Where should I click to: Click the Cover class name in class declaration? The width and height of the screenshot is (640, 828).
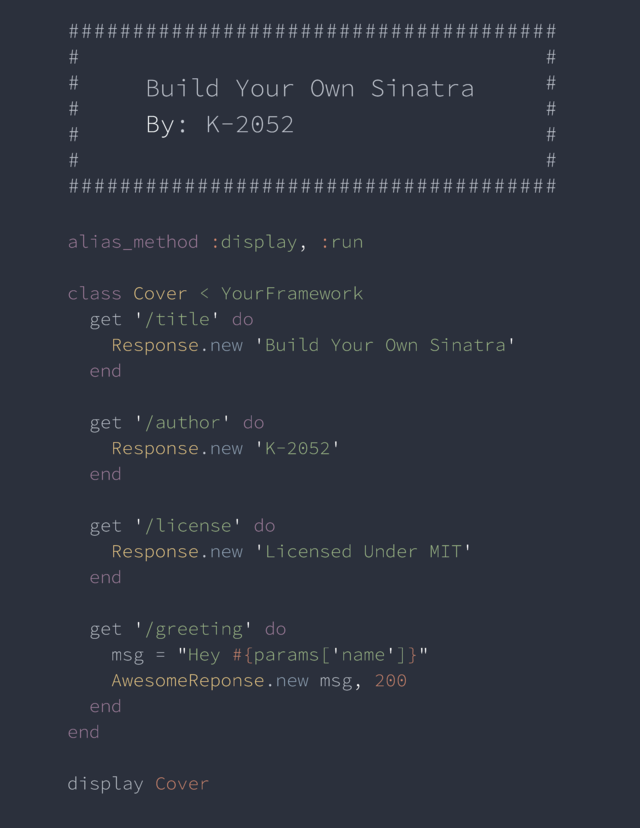point(160,294)
